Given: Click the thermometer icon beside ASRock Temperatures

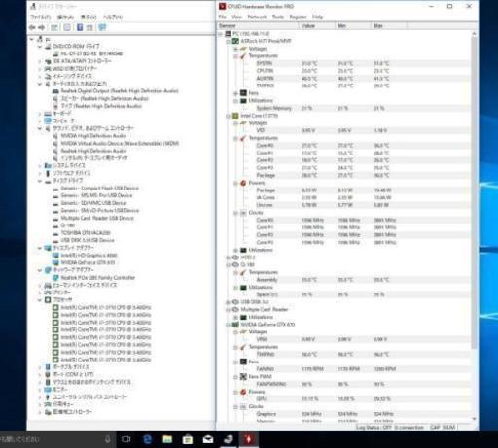Looking at the screenshot, I should click(x=243, y=56).
